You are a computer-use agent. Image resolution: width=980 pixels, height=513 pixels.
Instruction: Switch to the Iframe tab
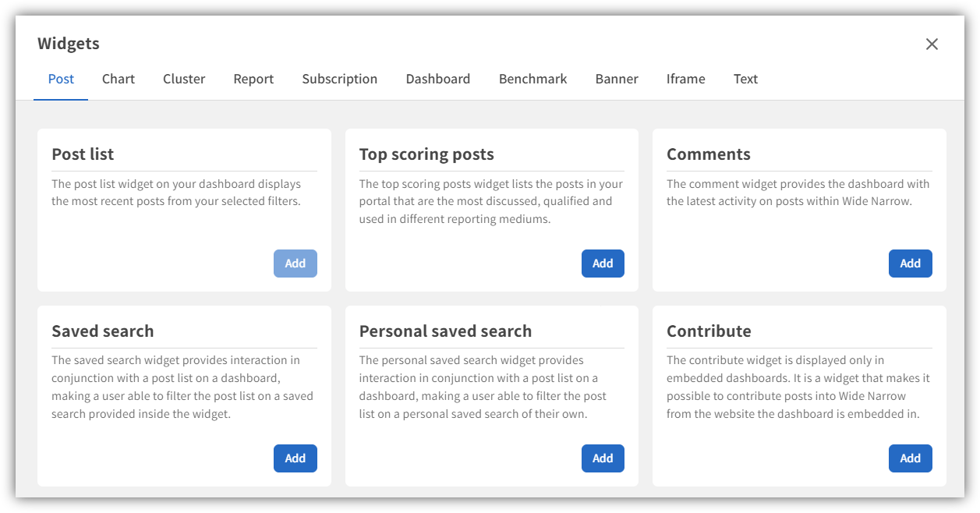[685, 79]
